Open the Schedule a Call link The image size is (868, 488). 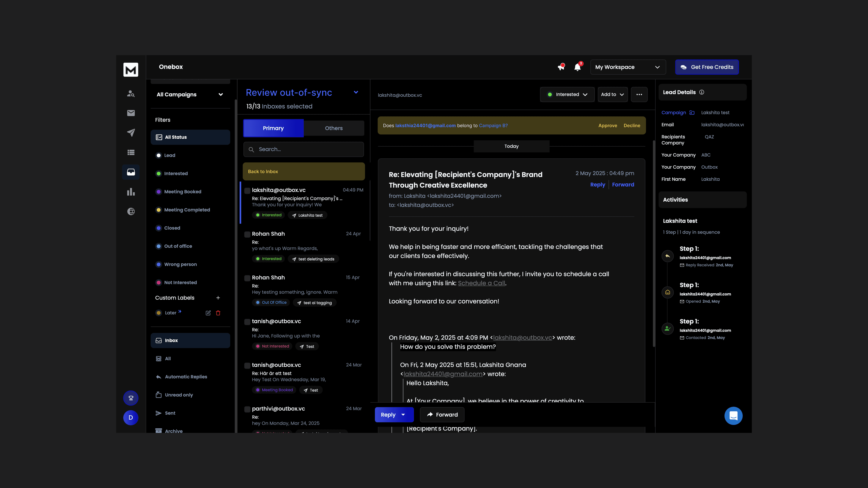(481, 283)
